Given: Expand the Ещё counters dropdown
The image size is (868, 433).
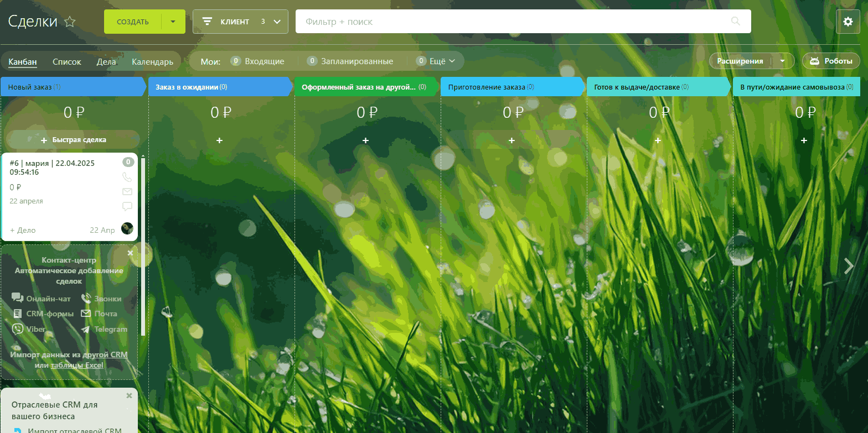Looking at the screenshot, I should (436, 61).
